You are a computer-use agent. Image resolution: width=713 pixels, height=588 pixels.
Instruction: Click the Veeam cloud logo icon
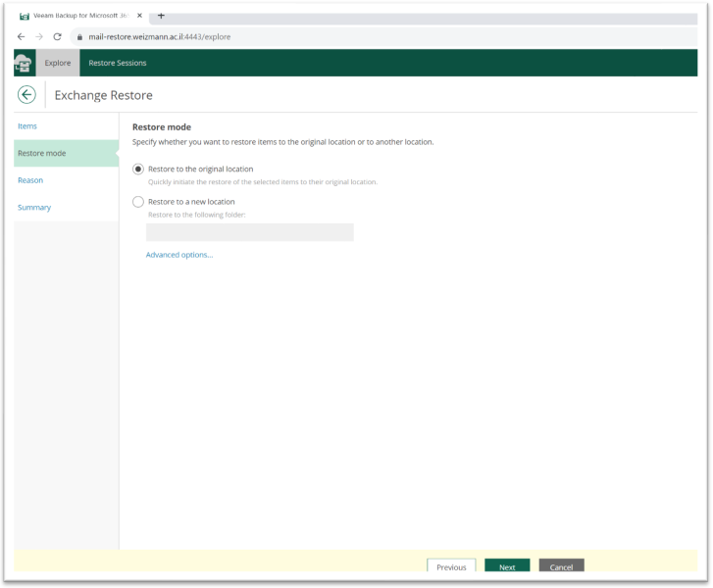[x=25, y=64]
